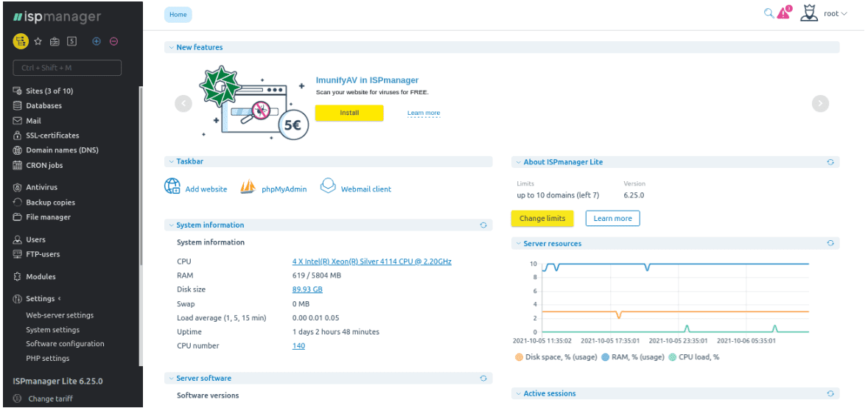The width and height of the screenshot is (868, 411).
Task: Collapse the Taskbar section
Action: point(172,162)
